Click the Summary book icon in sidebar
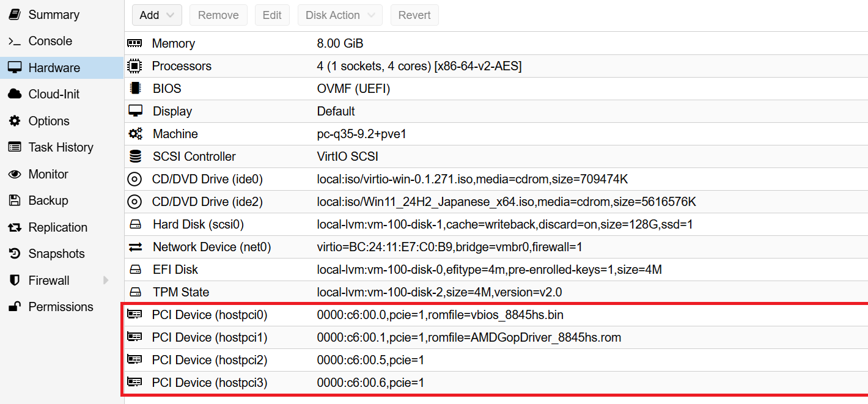This screenshot has height=404, width=868. pos(15,15)
